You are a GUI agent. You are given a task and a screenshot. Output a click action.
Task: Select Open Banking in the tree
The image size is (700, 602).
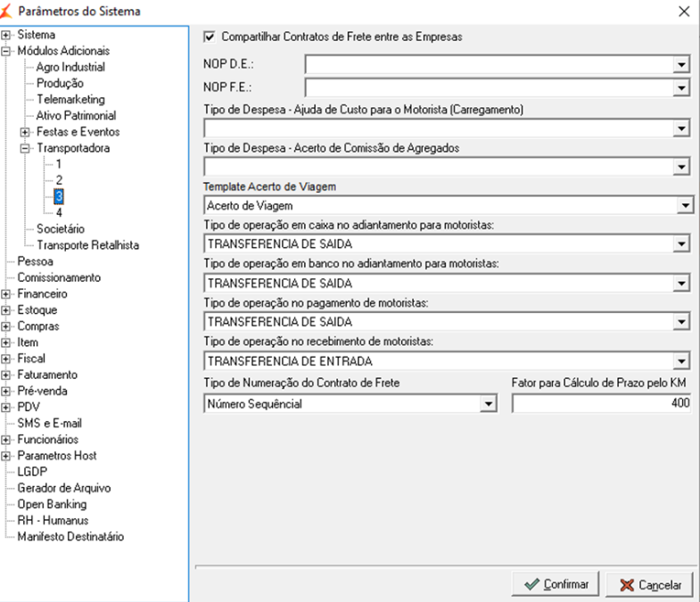point(52,504)
